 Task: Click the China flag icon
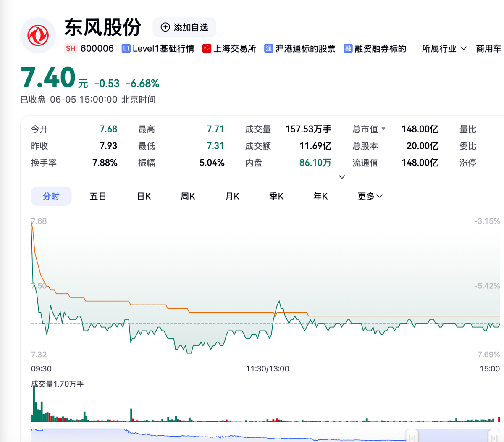[x=207, y=48]
